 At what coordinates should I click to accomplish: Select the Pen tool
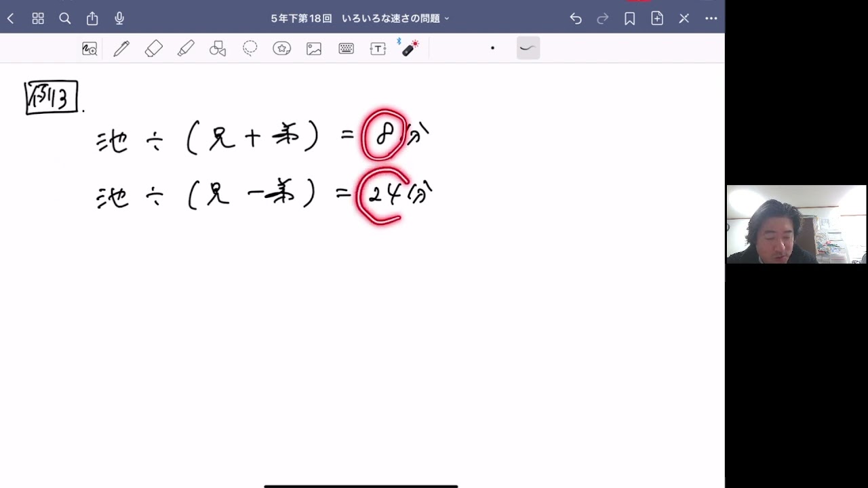point(121,48)
